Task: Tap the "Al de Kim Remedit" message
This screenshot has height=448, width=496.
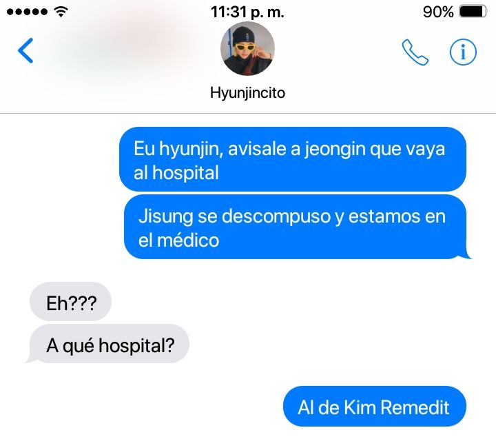Action: tap(375, 406)
